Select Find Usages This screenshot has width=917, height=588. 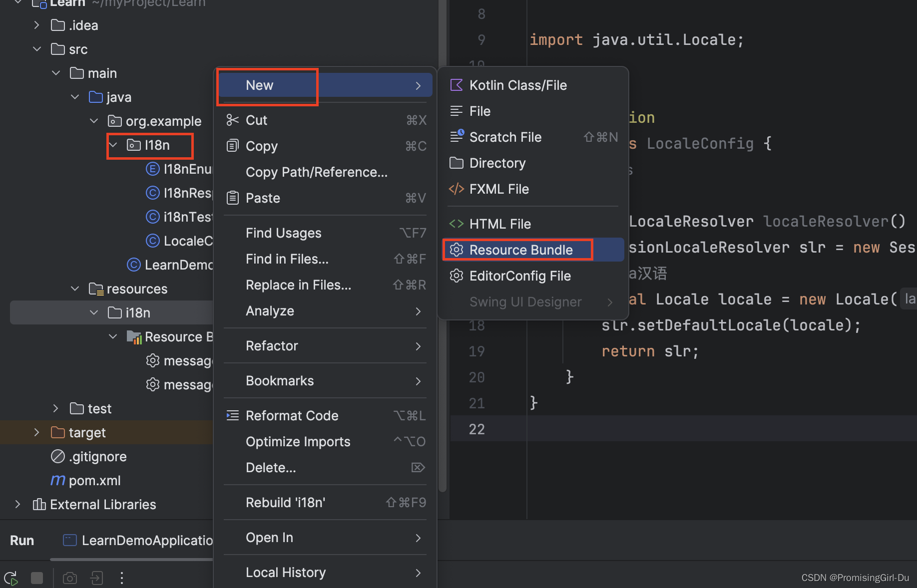[326, 233]
